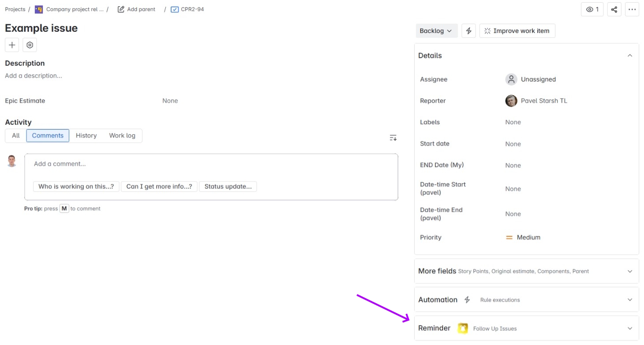The width and height of the screenshot is (644, 345).
Task: Open the more actions ellipsis icon
Action: [x=632, y=9]
